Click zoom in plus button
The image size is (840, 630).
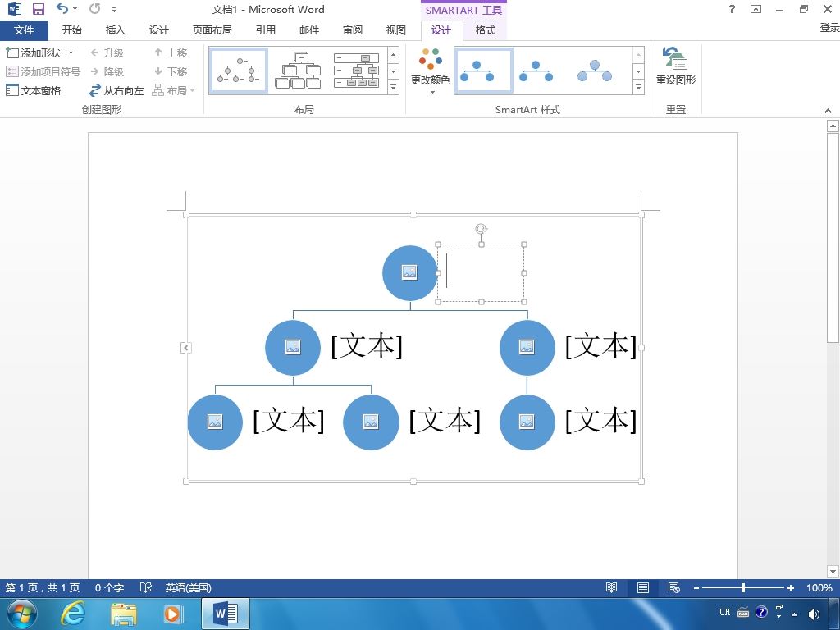point(790,588)
